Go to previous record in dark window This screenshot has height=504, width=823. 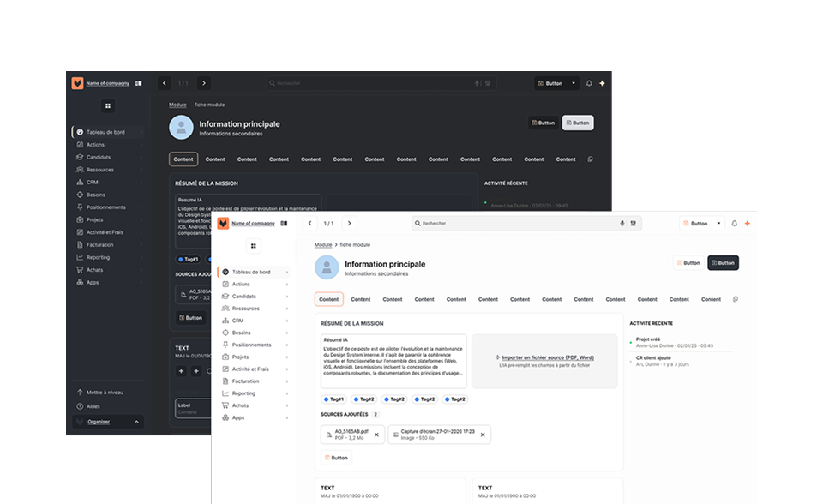[x=165, y=83]
